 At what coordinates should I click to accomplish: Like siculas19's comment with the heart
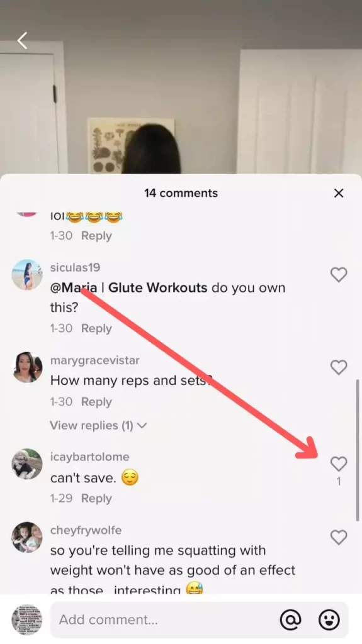339,274
